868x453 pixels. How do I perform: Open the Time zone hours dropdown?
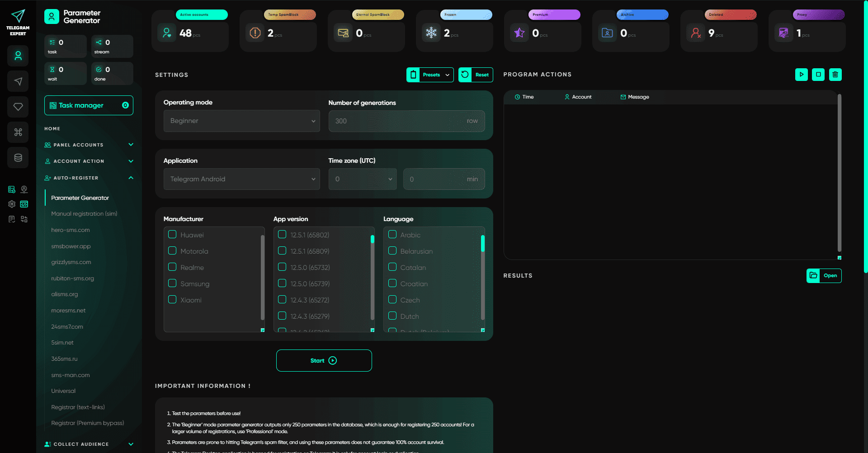coord(363,179)
